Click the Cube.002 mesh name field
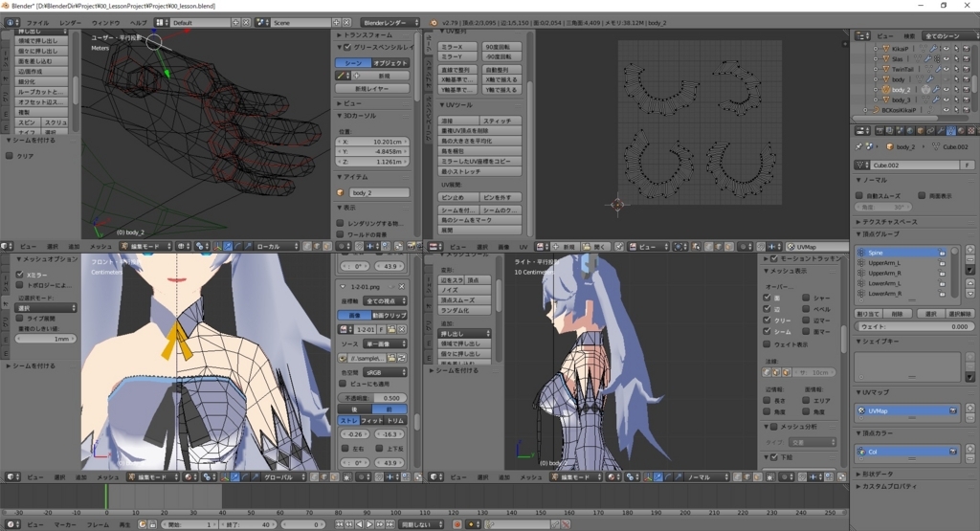Image resolution: width=980 pixels, height=531 pixels. point(915,165)
